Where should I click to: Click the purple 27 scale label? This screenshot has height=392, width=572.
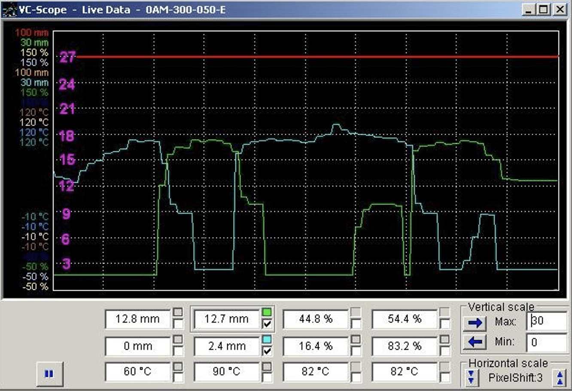pos(67,57)
